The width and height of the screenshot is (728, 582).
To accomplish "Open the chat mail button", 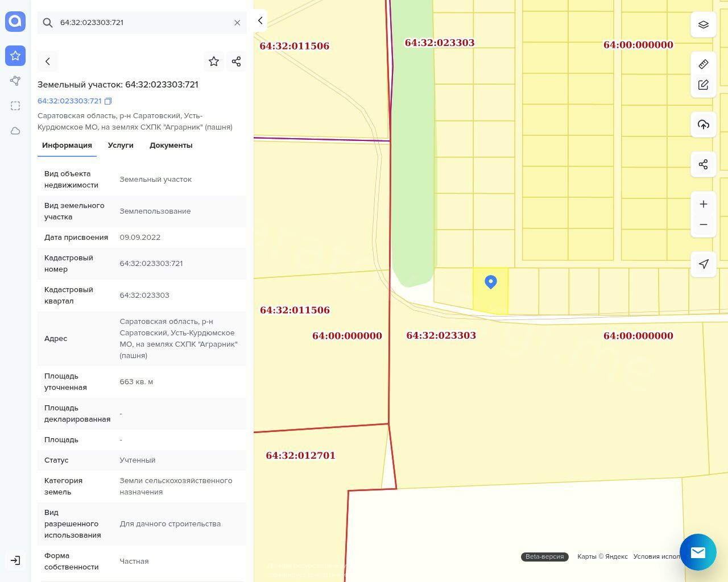I will click(698, 552).
